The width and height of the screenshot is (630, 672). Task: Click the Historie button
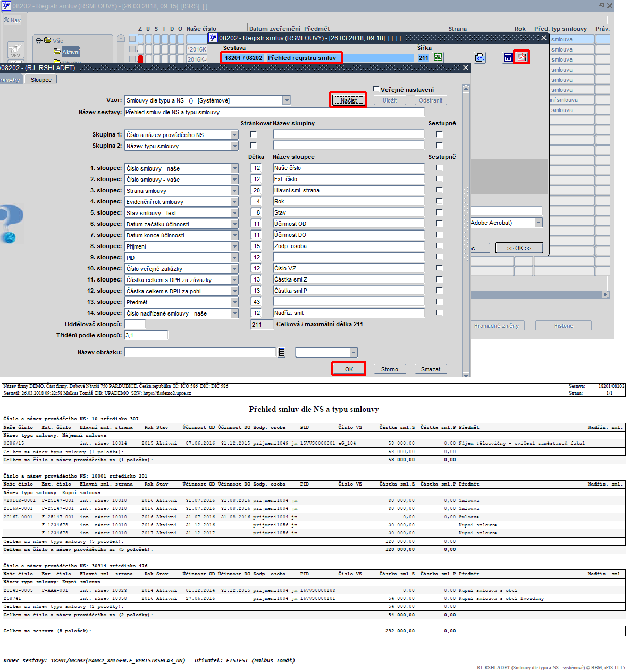coord(564,326)
